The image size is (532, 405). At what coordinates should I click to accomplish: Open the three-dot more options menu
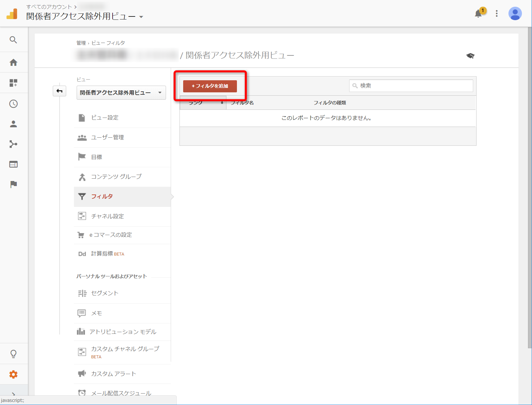(x=496, y=14)
